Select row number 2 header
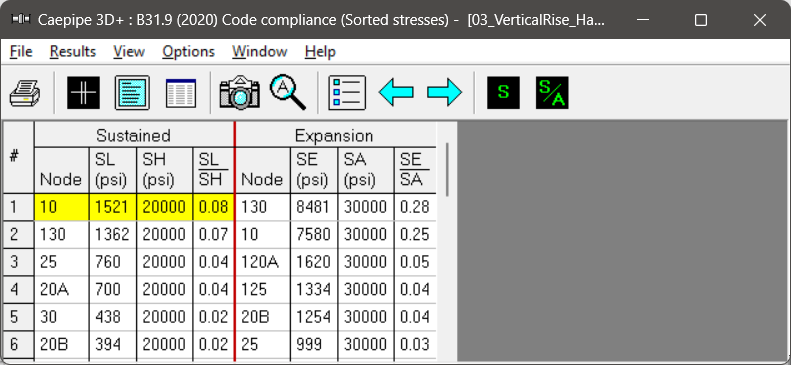Image resolution: width=791 pixels, height=365 pixels. (x=18, y=234)
